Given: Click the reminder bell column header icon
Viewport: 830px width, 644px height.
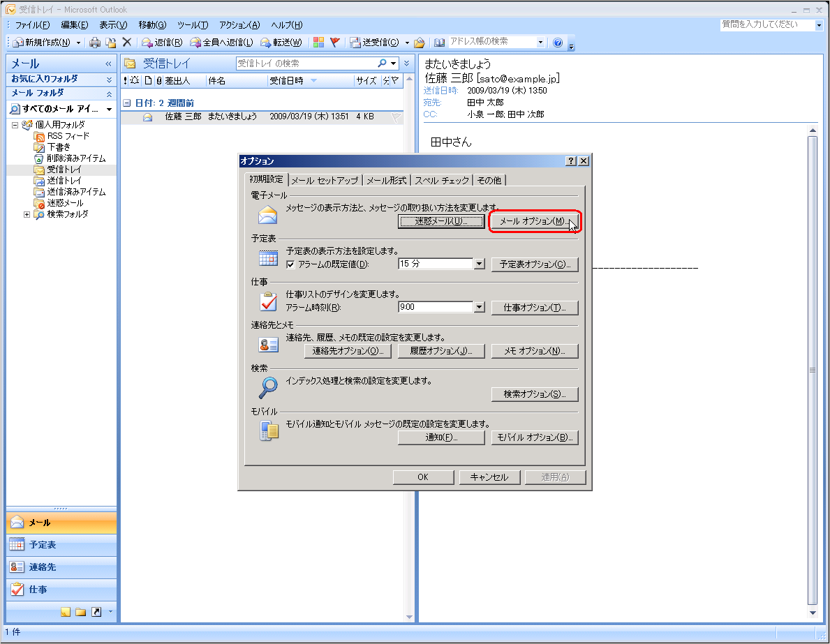Looking at the screenshot, I should pos(135,80).
